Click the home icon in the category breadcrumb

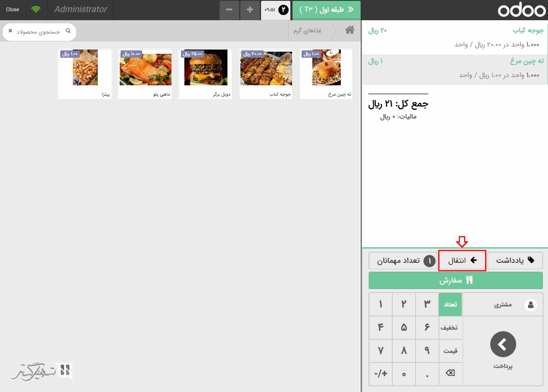click(x=350, y=30)
